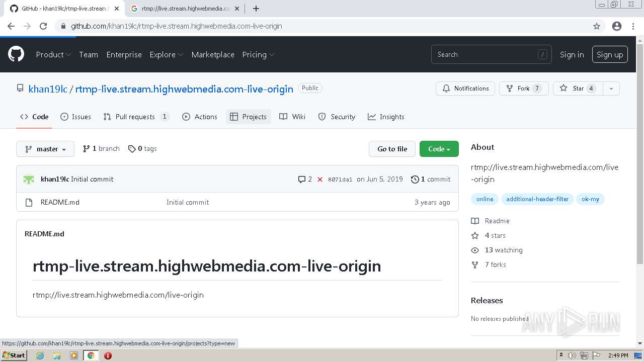Go to Marketplace

213,54
